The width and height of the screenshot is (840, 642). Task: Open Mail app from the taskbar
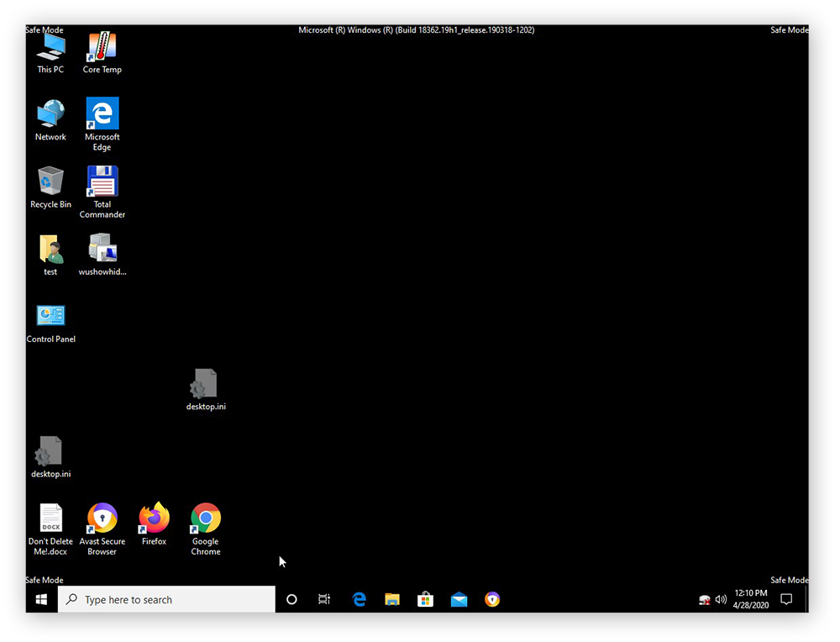pos(459,599)
